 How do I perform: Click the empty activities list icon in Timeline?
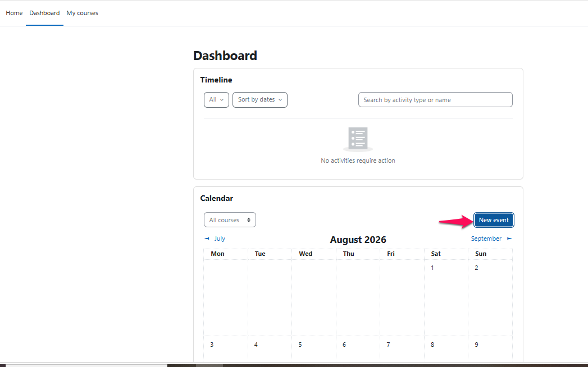click(358, 139)
